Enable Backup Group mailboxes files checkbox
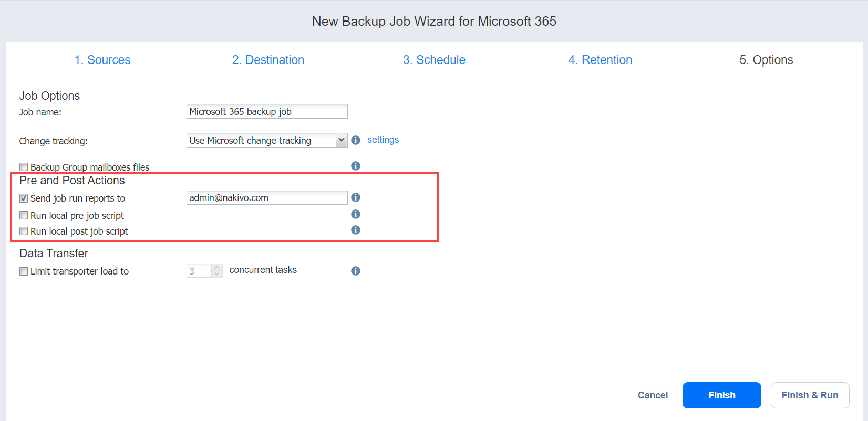The width and height of the screenshot is (868, 421). click(x=24, y=167)
